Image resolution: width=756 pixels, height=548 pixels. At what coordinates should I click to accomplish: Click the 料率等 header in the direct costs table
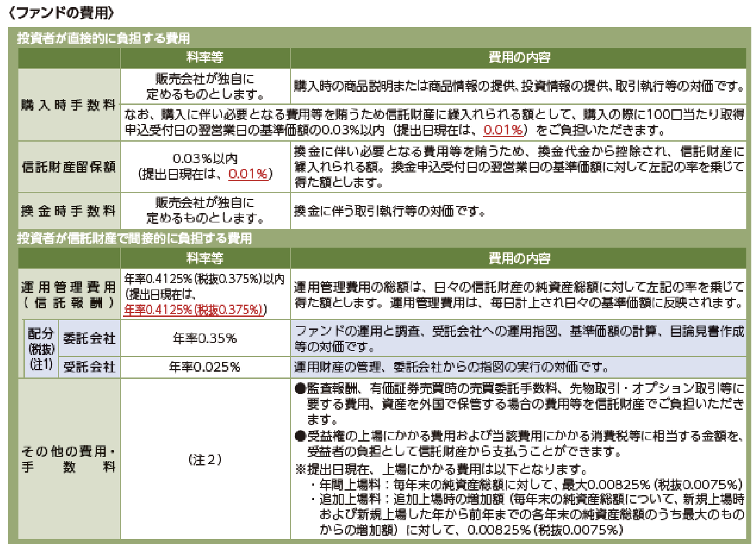click(x=205, y=57)
